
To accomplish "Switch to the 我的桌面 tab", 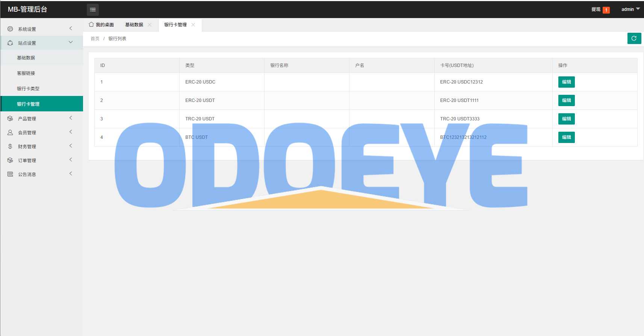I will 101,25.
